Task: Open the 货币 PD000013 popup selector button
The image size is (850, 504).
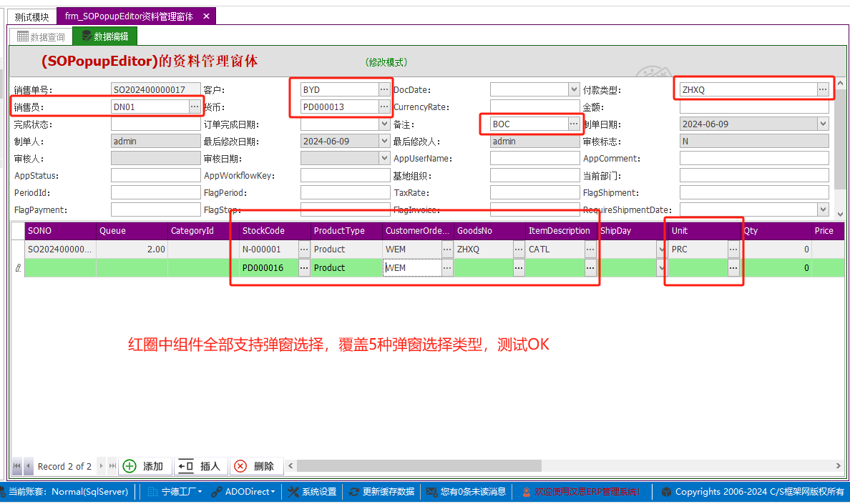Action: 384,107
